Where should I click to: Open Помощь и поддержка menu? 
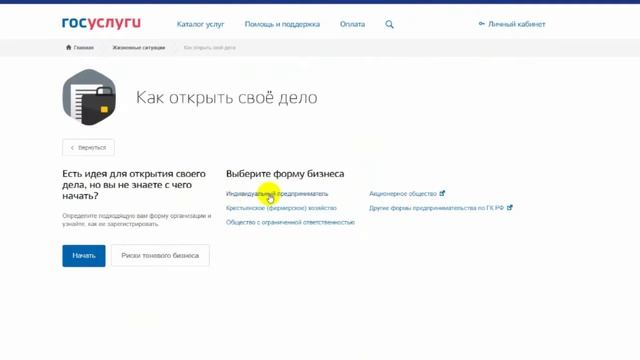282,24
